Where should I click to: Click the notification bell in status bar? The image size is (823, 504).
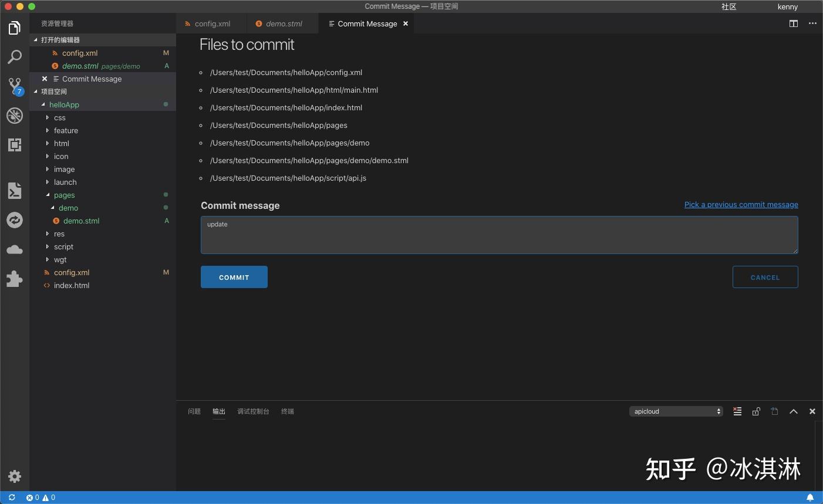click(810, 498)
